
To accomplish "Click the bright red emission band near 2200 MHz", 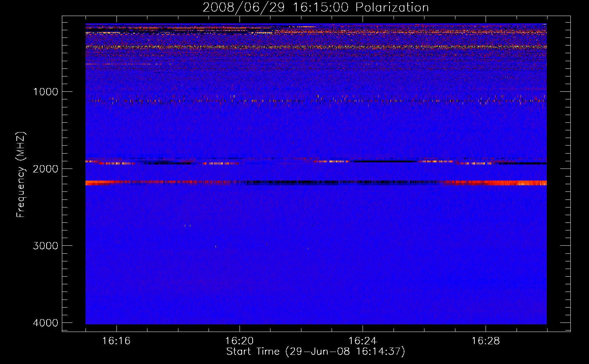I will 316,183.
